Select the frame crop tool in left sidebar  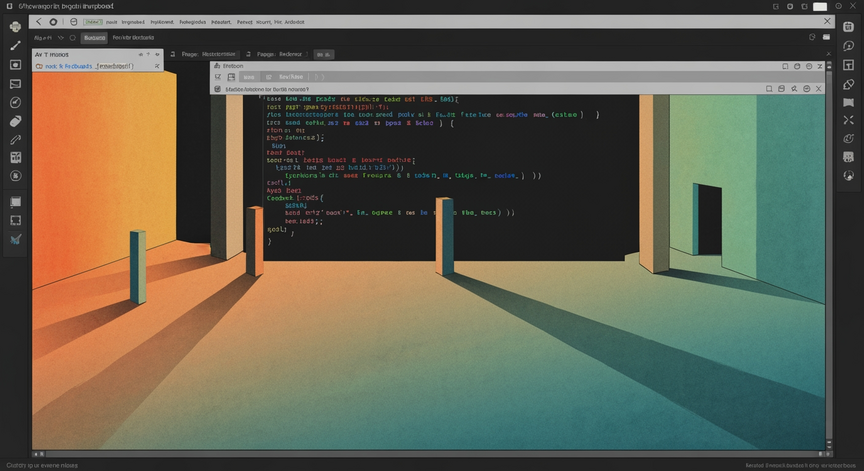(15, 220)
